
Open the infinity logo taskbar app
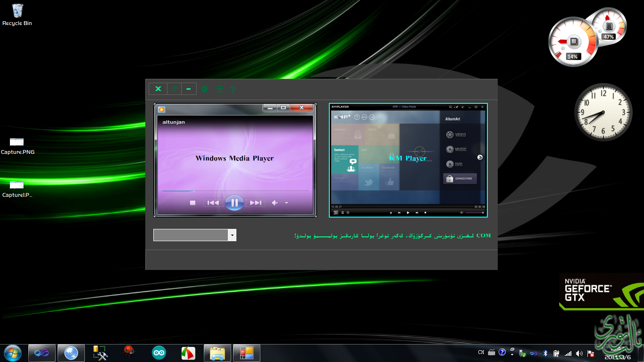[42, 353]
